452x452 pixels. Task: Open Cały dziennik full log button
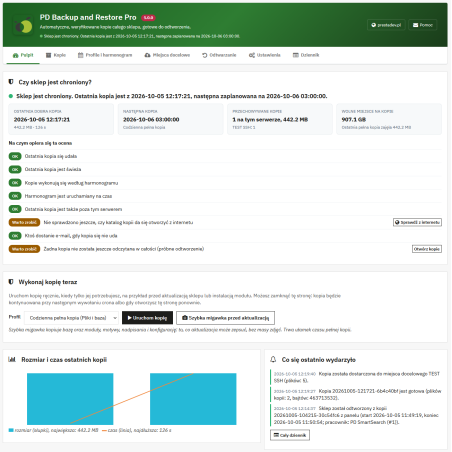290,435
